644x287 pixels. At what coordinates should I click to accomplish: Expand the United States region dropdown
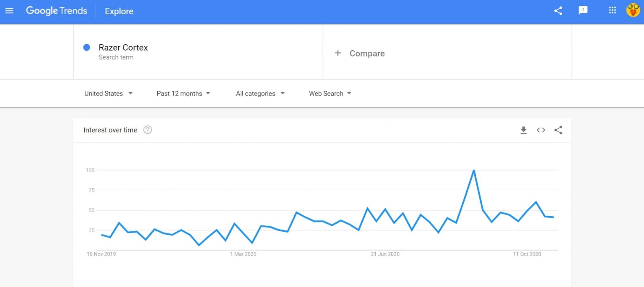[108, 93]
